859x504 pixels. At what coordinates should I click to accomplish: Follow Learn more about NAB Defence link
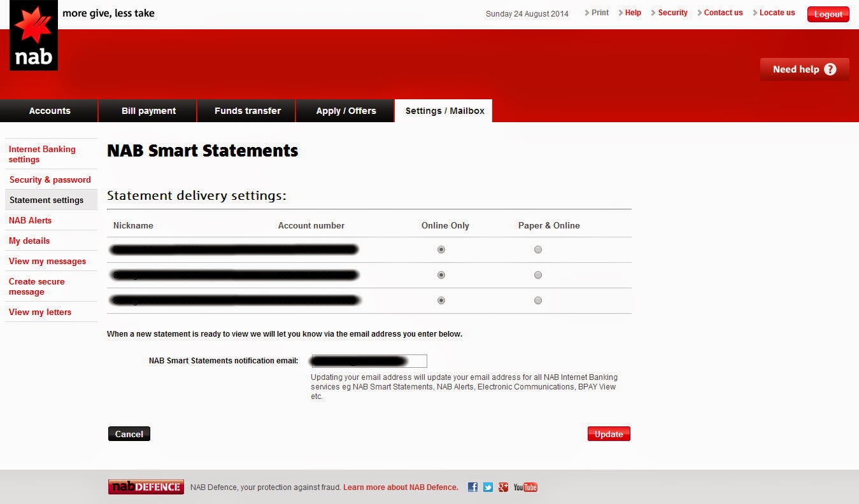click(401, 487)
